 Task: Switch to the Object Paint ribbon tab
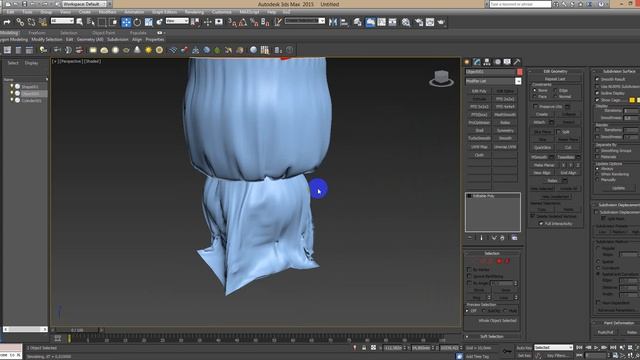pos(103,33)
